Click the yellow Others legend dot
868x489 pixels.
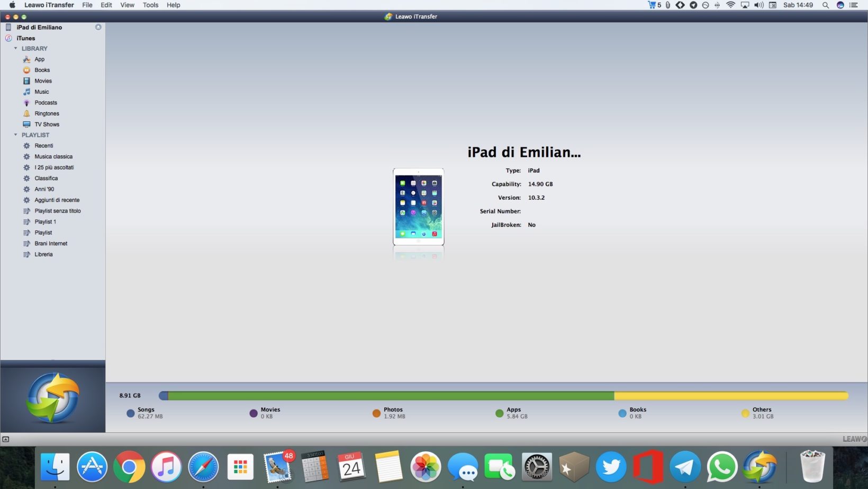[745, 413]
